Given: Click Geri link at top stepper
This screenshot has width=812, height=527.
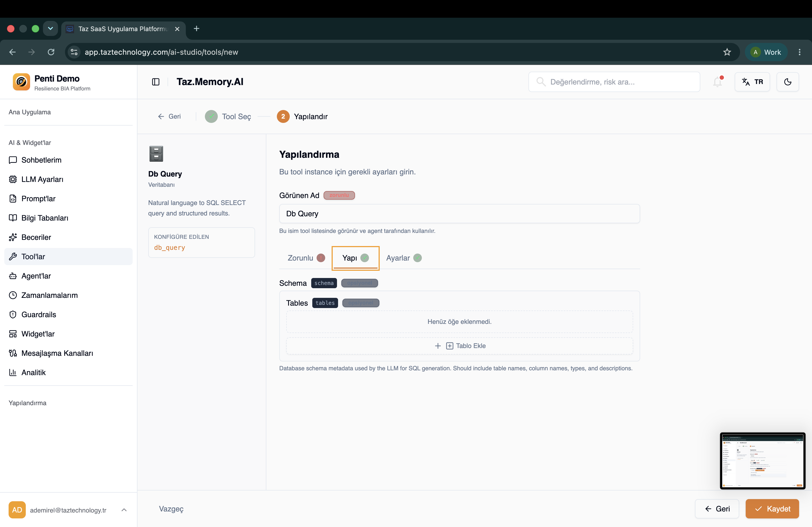Looking at the screenshot, I should pyautogui.click(x=169, y=116).
